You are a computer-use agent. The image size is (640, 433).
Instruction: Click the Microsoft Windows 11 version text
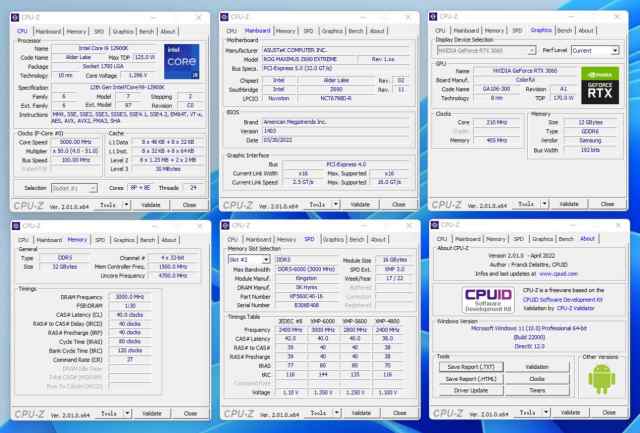point(529,328)
